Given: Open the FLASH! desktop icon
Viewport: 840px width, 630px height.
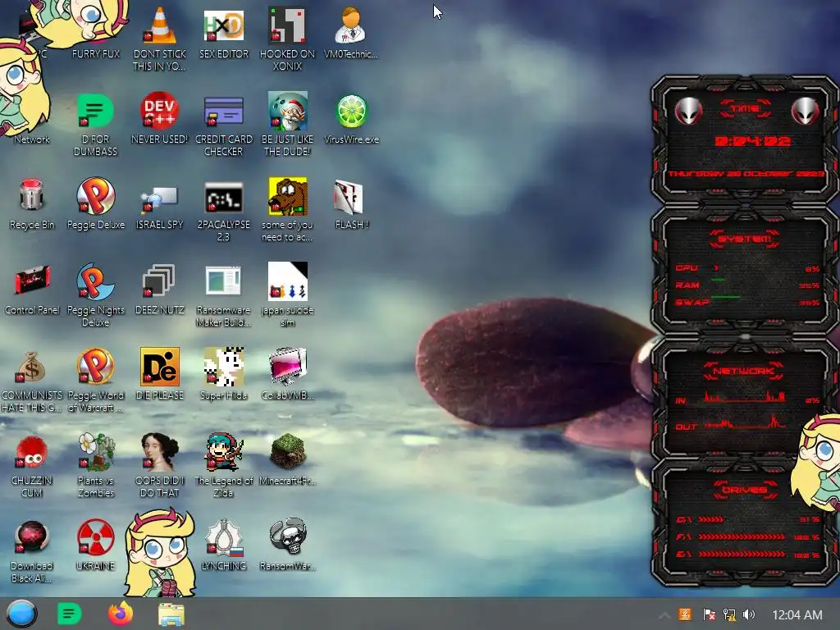Looking at the screenshot, I should [351, 203].
